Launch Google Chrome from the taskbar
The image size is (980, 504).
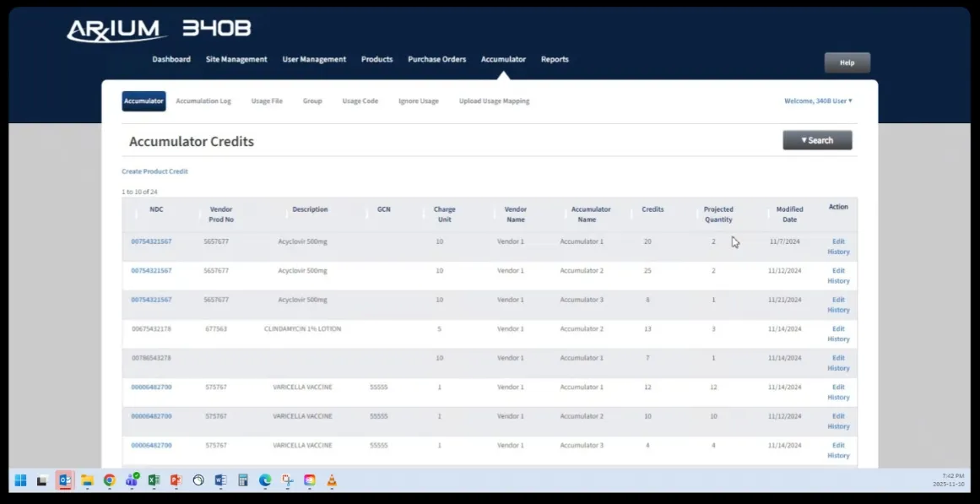[x=109, y=480]
